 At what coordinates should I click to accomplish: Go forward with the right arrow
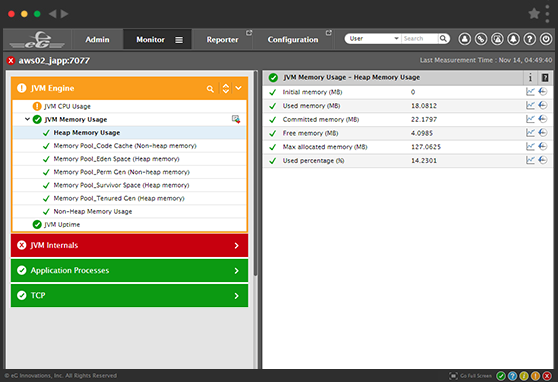coord(64,14)
